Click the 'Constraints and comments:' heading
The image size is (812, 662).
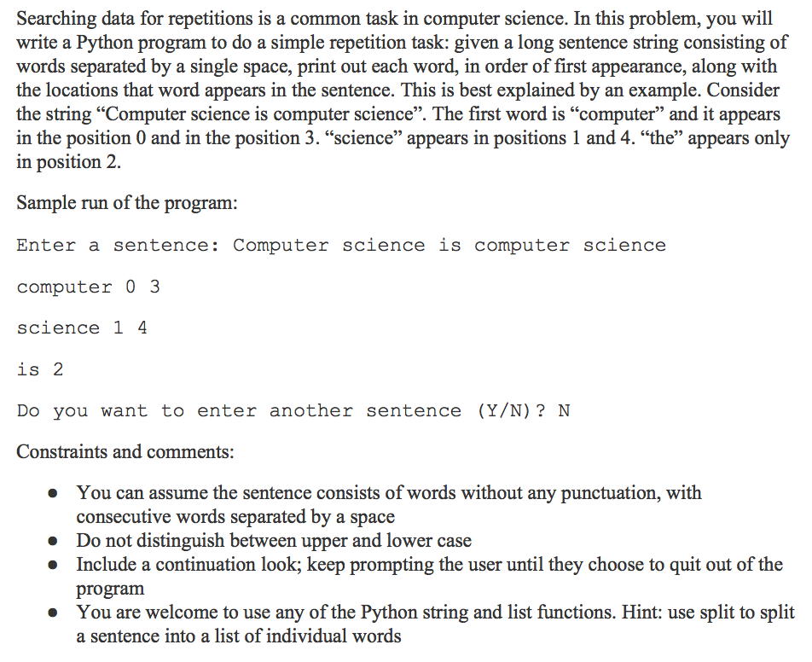click(x=125, y=451)
